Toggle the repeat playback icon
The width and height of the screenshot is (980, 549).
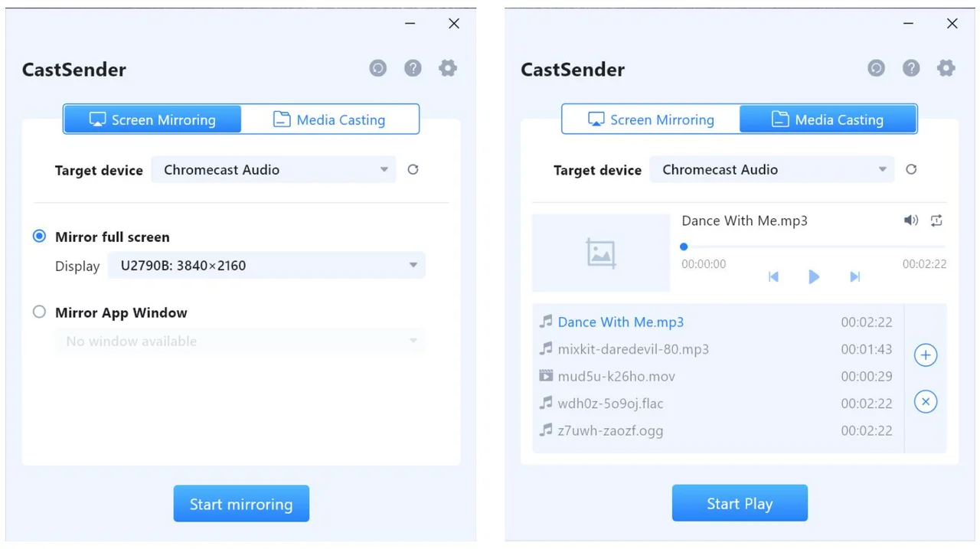(936, 221)
